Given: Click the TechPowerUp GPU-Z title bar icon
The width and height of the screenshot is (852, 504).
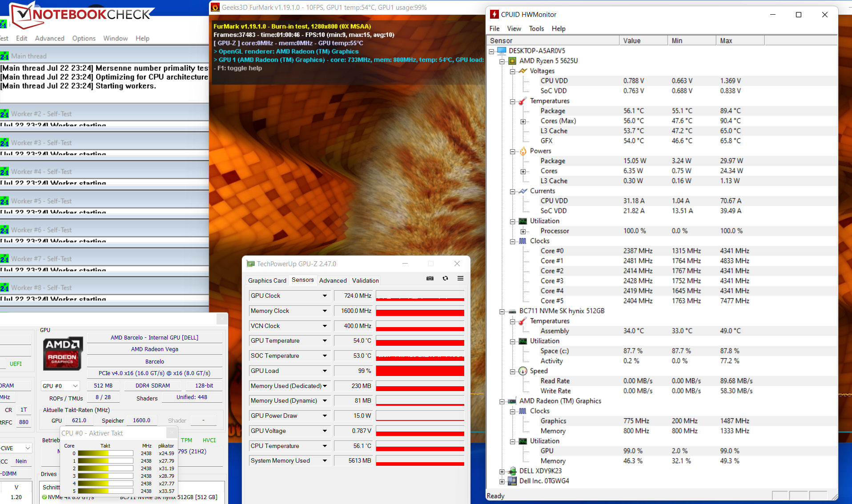Looking at the screenshot, I should pos(251,264).
